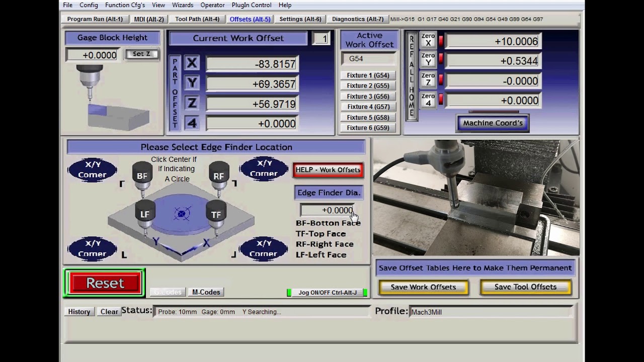Choose the top-right X/Y Corner oval
Image resolution: width=644 pixels, height=362 pixels.
[x=264, y=168]
